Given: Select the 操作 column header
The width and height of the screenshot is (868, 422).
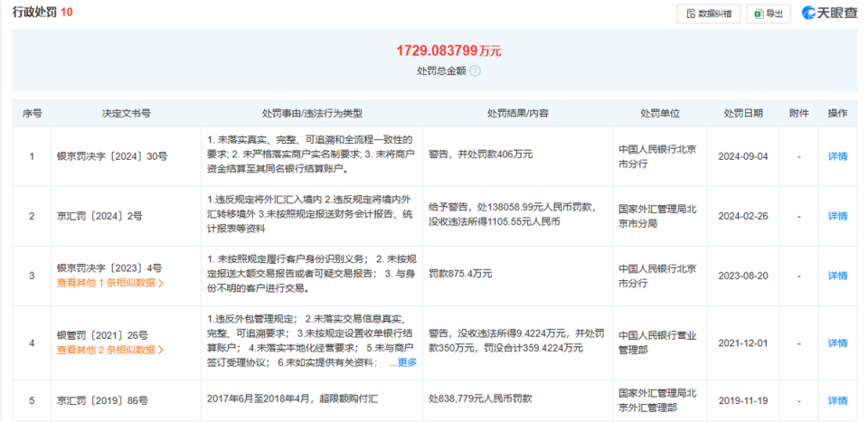Looking at the screenshot, I should click(837, 113).
